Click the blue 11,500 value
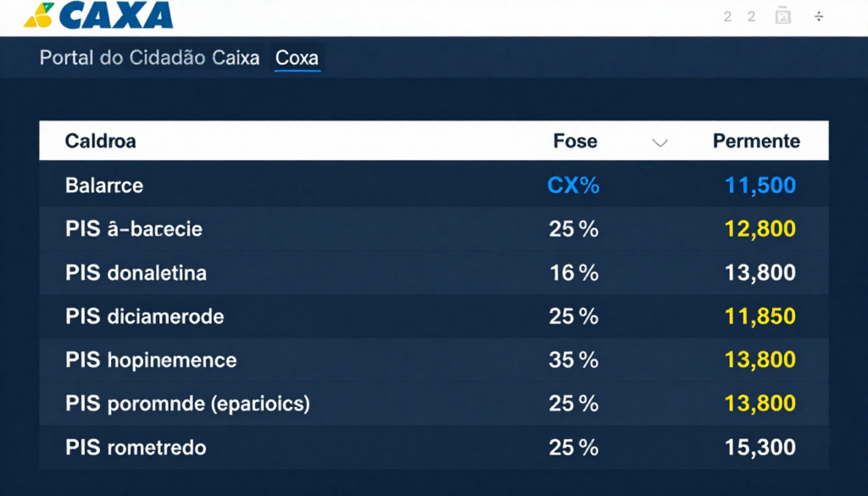The height and width of the screenshot is (496, 868). [x=760, y=185]
